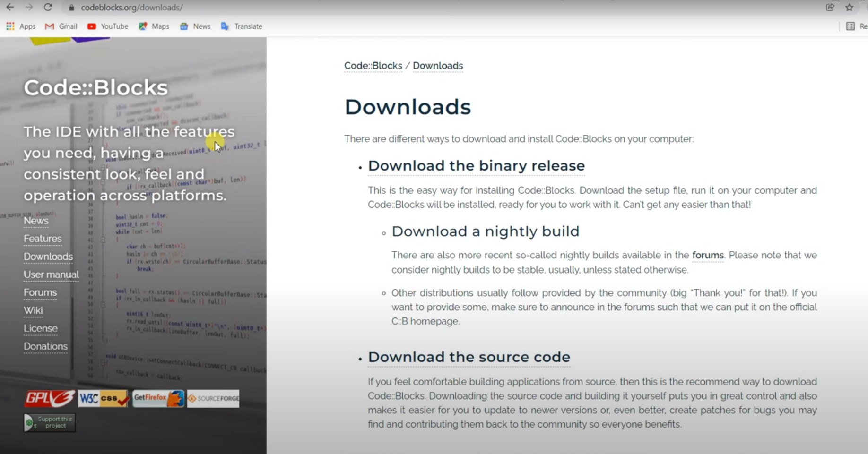Click the Get Firefox badge
The width and height of the screenshot is (868, 454).
point(158,398)
